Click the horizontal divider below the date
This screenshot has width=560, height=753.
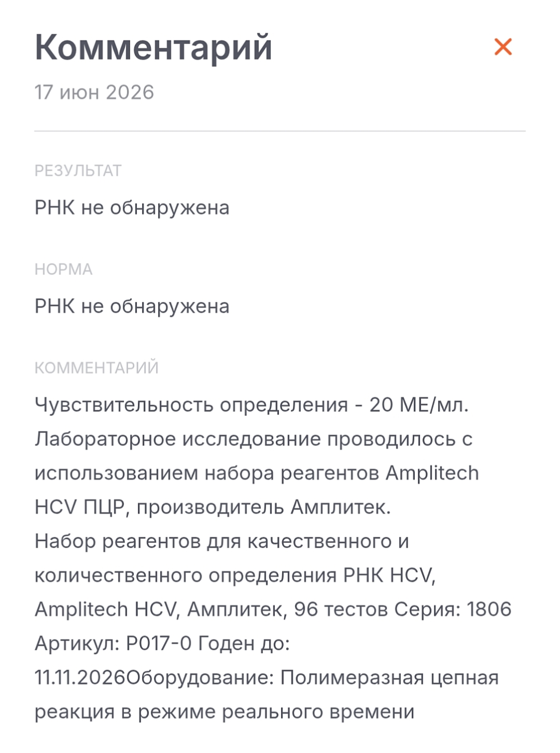(x=280, y=131)
